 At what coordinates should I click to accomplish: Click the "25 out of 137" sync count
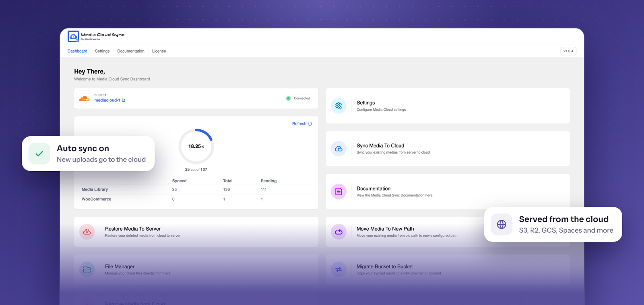click(x=196, y=170)
